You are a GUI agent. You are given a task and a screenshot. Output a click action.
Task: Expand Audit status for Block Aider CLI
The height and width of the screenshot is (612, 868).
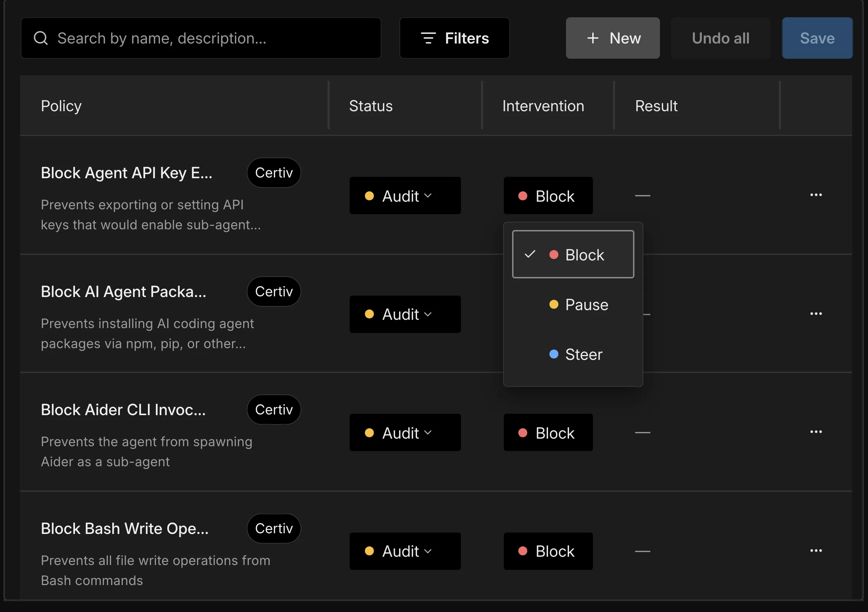(x=405, y=432)
